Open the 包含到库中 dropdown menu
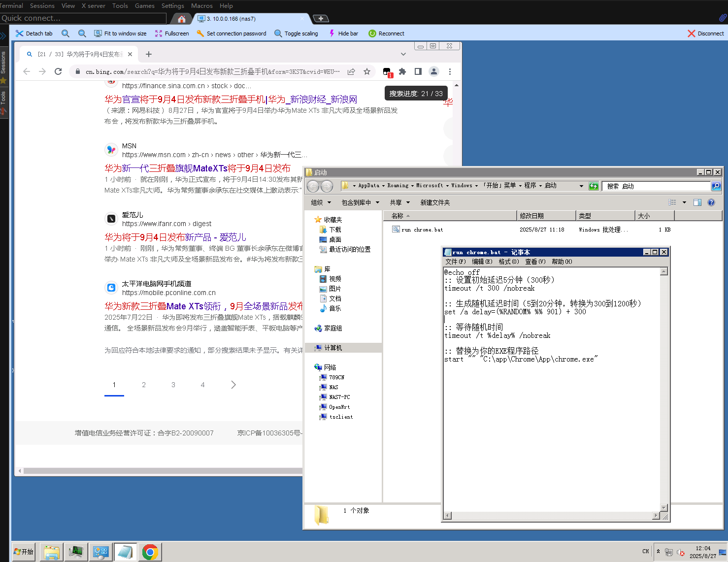 (x=360, y=202)
